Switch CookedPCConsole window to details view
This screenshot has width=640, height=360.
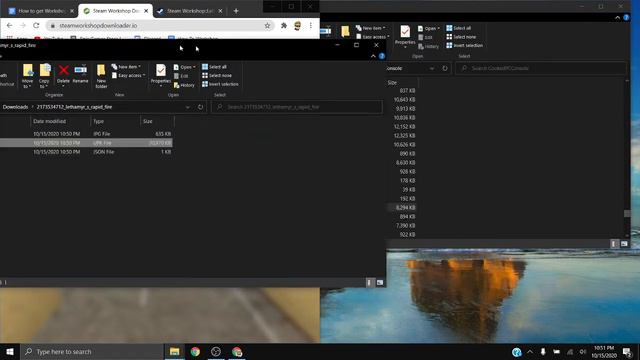pyautogui.click(x=613, y=244)
